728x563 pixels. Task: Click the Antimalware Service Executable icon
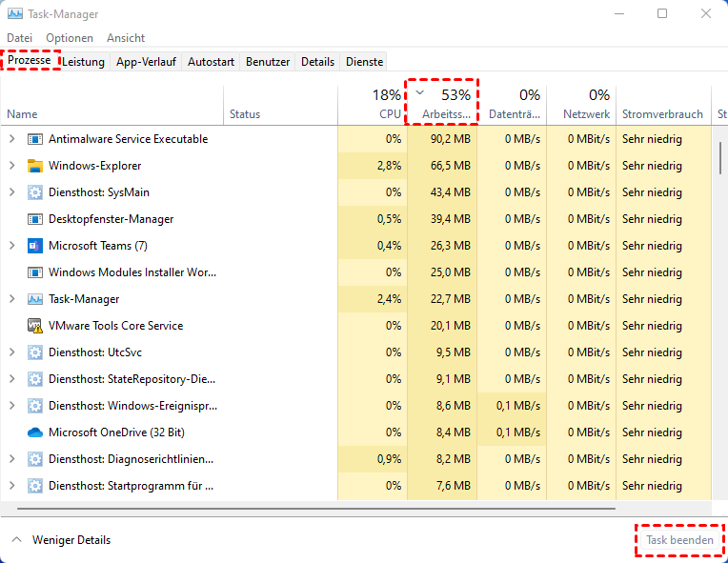click(x=35, y=139)
